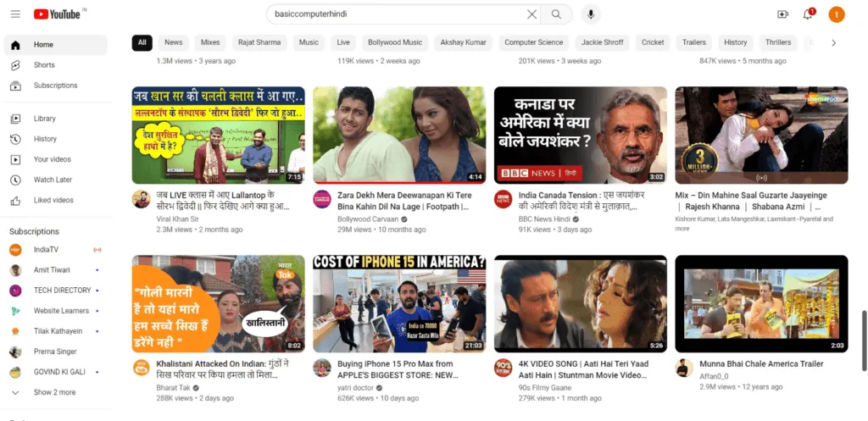868x421 pixels.
Task: Open History in the sidebar
Action: click(x=55, y=139)
